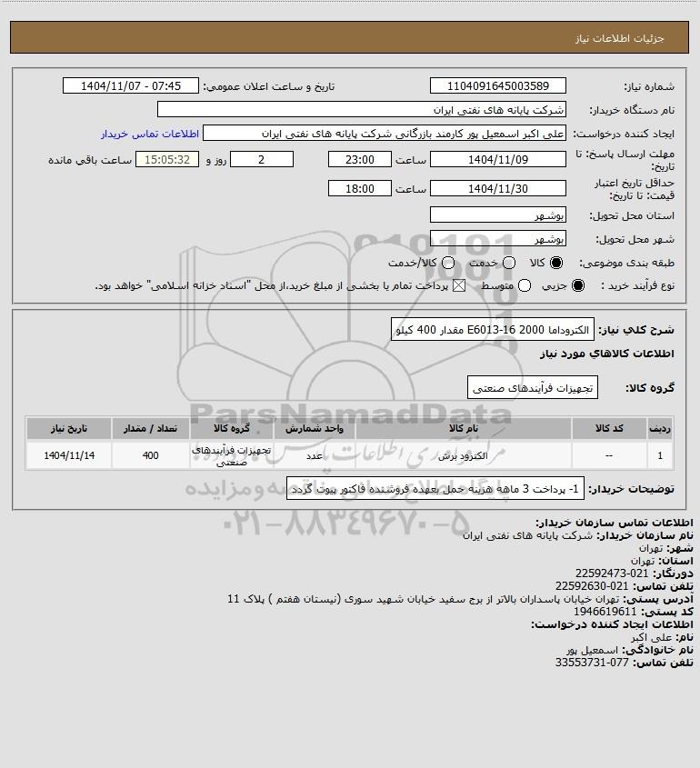Click the deadline time field 23:00
This screenshot has width=700, height=768.
pos(360,159)
